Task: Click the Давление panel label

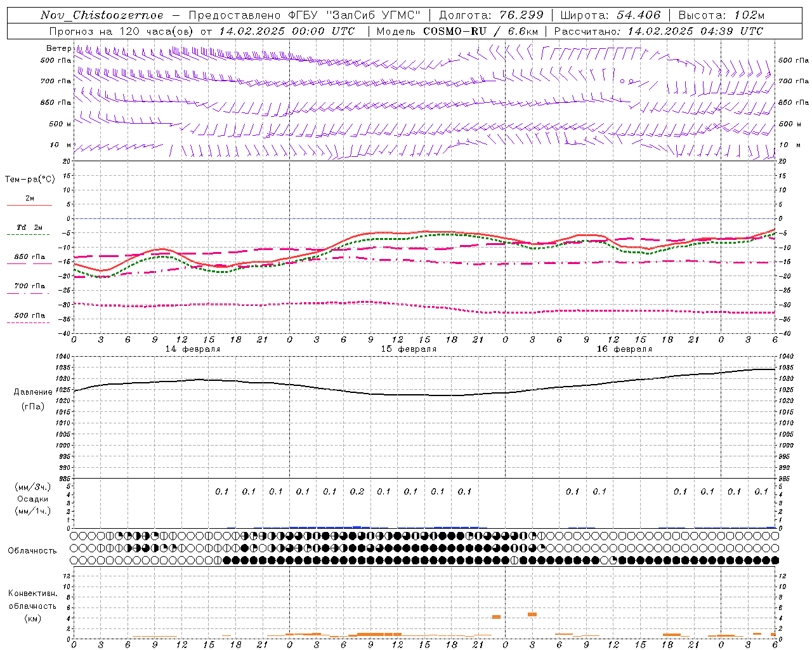Action: coord(33,392)
